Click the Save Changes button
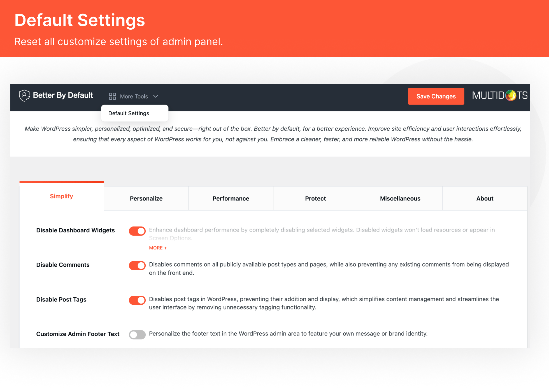Image resolution: width=549 pixels, height=392 pixels. point(436,96)
